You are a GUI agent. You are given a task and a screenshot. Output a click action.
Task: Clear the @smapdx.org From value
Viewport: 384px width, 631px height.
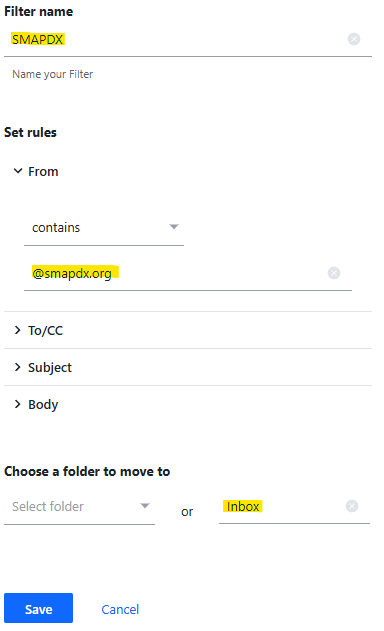click(334, 273)
